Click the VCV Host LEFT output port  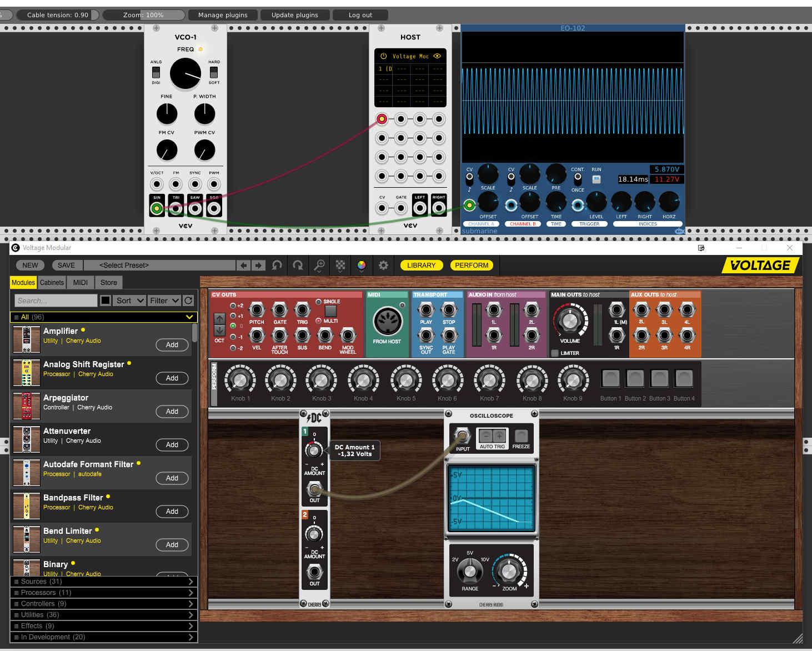pos(420,208)
